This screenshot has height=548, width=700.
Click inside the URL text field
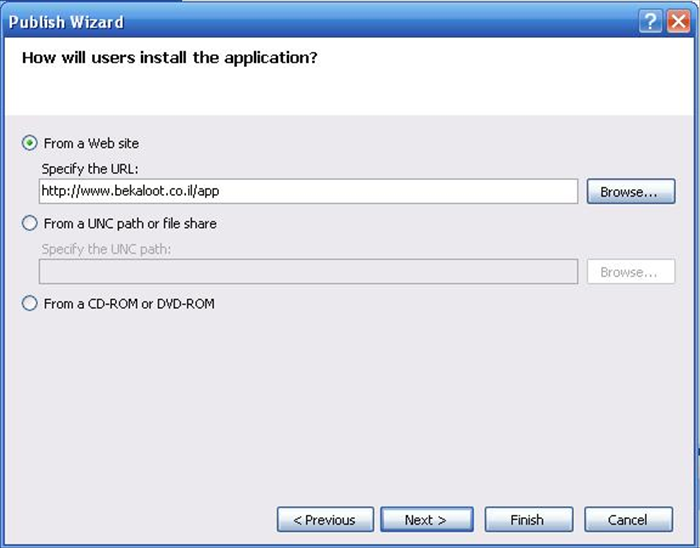(308, 191)
